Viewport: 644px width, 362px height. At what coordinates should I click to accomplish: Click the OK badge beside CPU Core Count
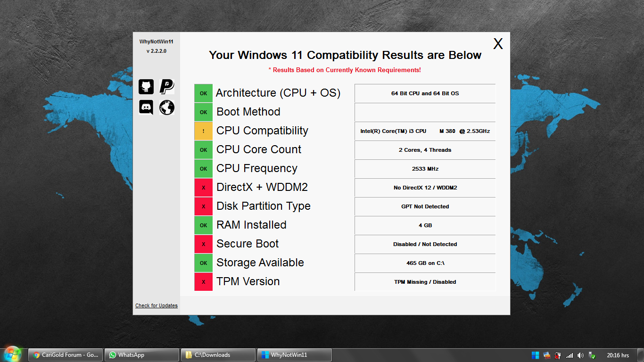coord(203,150)
